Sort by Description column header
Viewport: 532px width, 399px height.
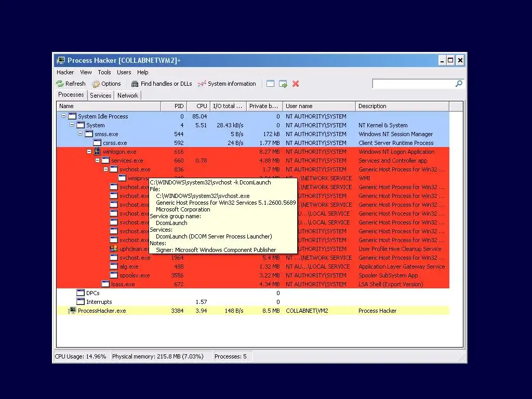(403, 106)
